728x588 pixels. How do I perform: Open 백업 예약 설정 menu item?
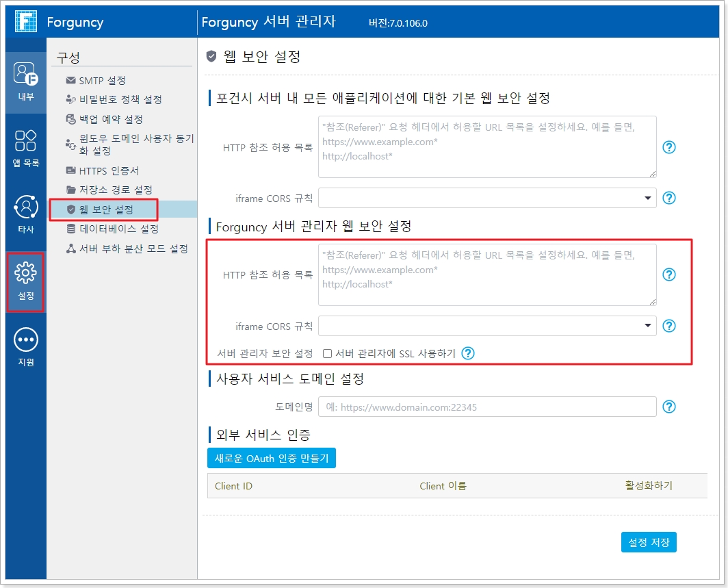tap(110, 119)
